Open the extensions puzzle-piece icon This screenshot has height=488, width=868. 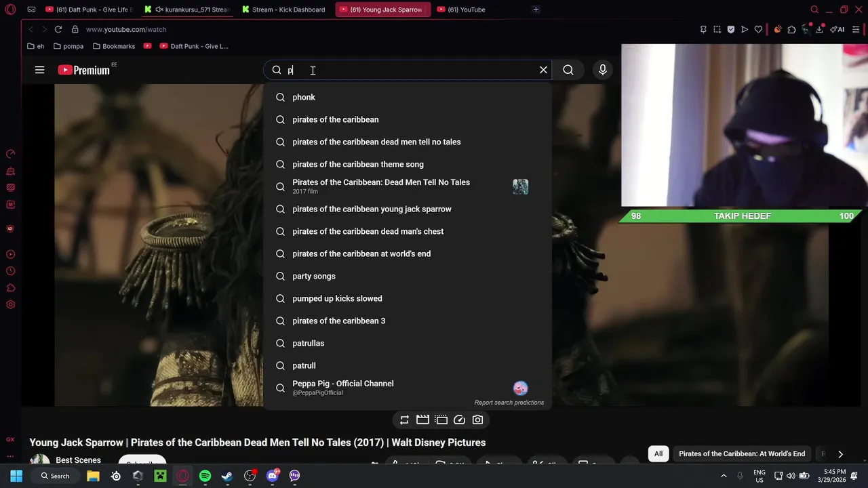[x=791, y=29]
